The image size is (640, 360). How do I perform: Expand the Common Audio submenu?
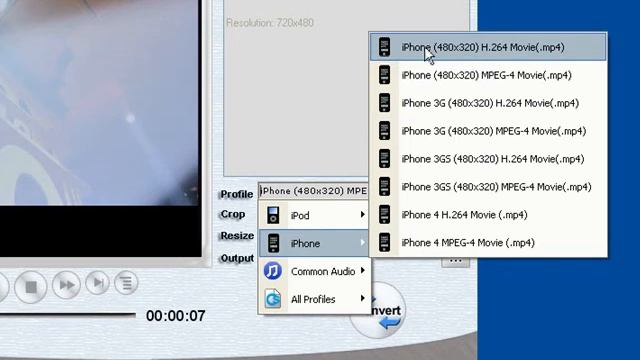point(314,271)
